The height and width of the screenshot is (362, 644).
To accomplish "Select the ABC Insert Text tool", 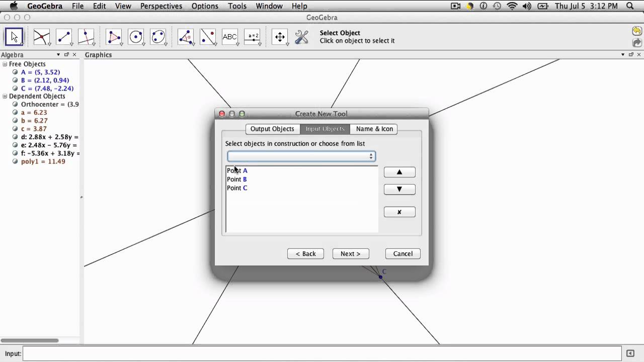I will (230, 37).
